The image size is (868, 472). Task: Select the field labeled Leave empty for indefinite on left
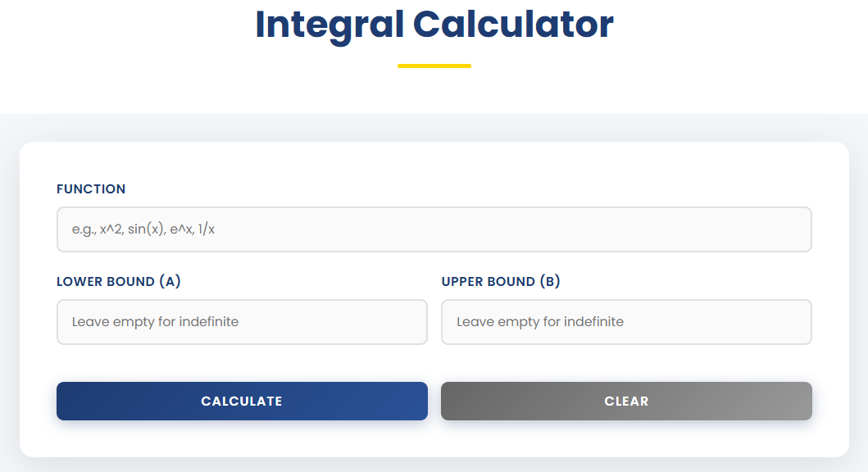(x=241, y=321)
